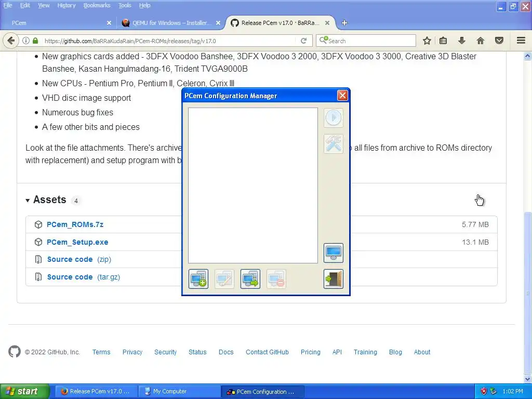Viewport: 532px width, 399px height.
Task: Open the Windows start button
Action: [x=25, y=391]
